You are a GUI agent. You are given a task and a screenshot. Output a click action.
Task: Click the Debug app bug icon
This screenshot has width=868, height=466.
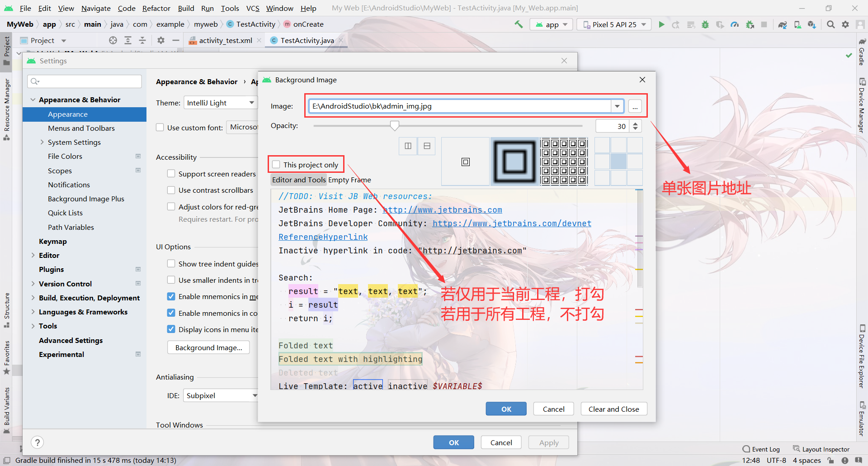(x=705, y=24)
